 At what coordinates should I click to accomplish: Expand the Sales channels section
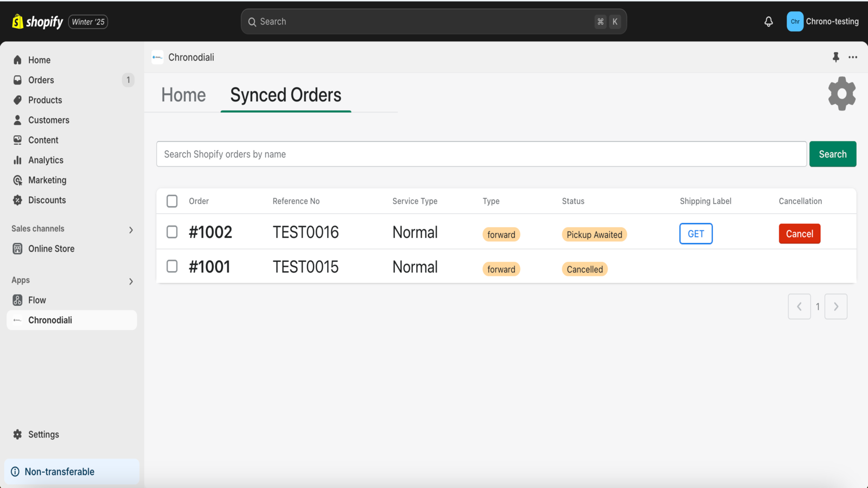130,229
